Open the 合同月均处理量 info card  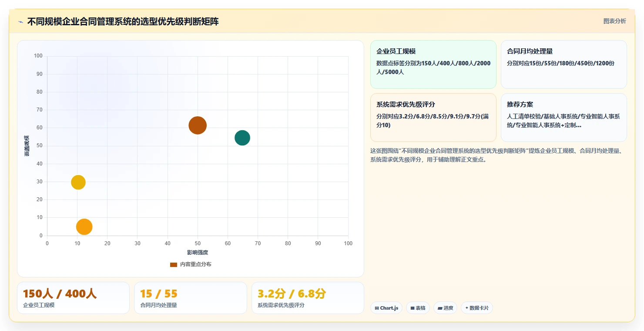(564, 64)
